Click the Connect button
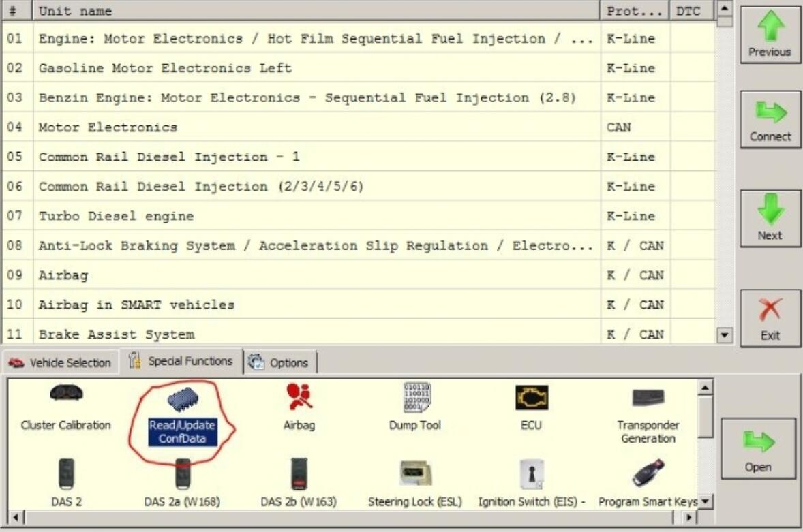The height and width of the screenshot is (532, 803). tap(770, 121)
